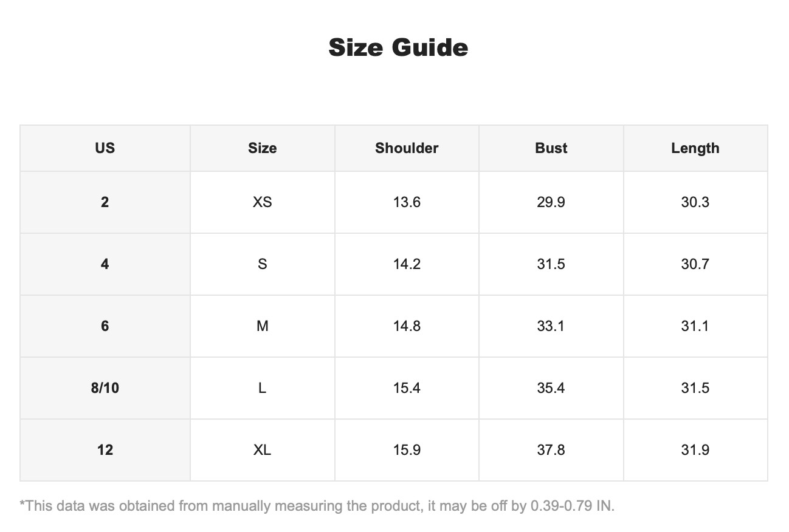Click the US size 8/10 cell
Screen dimensions: 789x532
pos(105,388)
